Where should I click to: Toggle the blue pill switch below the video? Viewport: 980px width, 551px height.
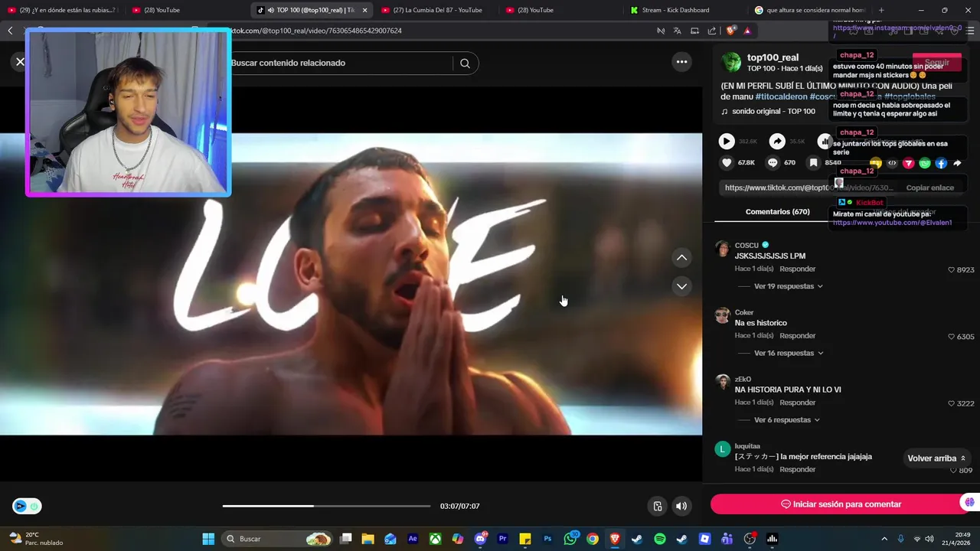(x=27, y=506)
